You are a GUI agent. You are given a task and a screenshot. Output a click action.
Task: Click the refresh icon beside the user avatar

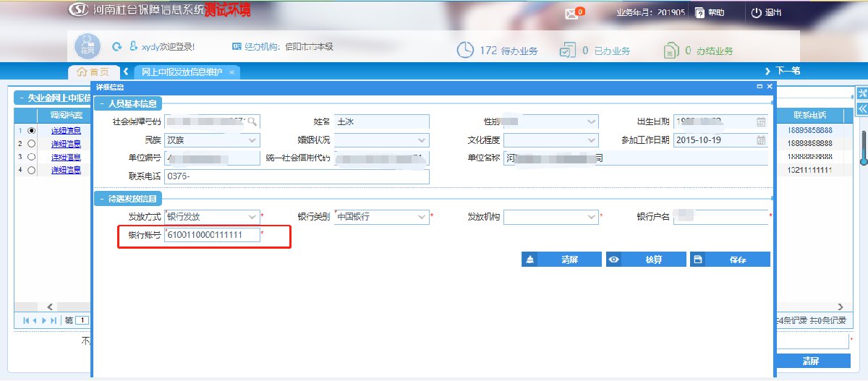pyautogui.click(x=117, y=47)
